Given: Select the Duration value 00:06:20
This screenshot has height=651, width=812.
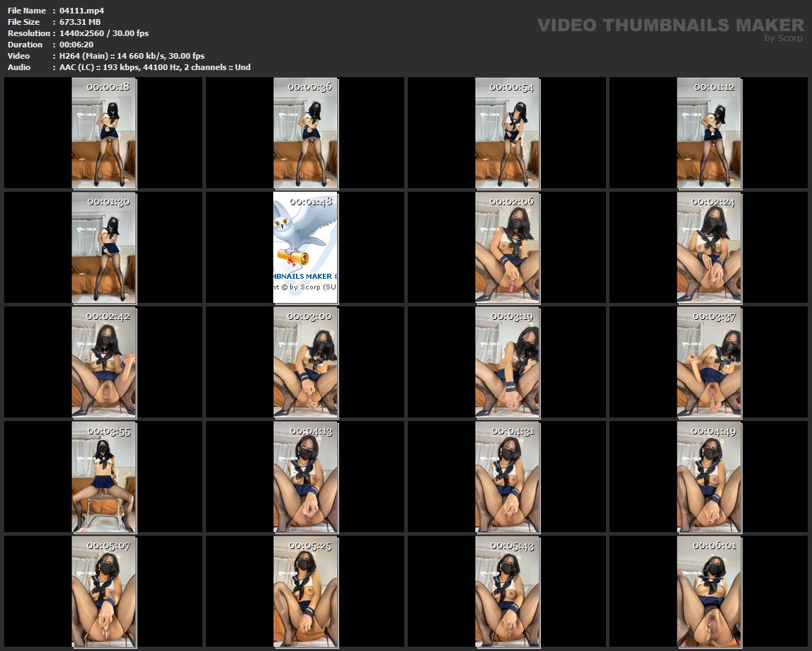Looking at the screenshot, I should tap(76, 45).
